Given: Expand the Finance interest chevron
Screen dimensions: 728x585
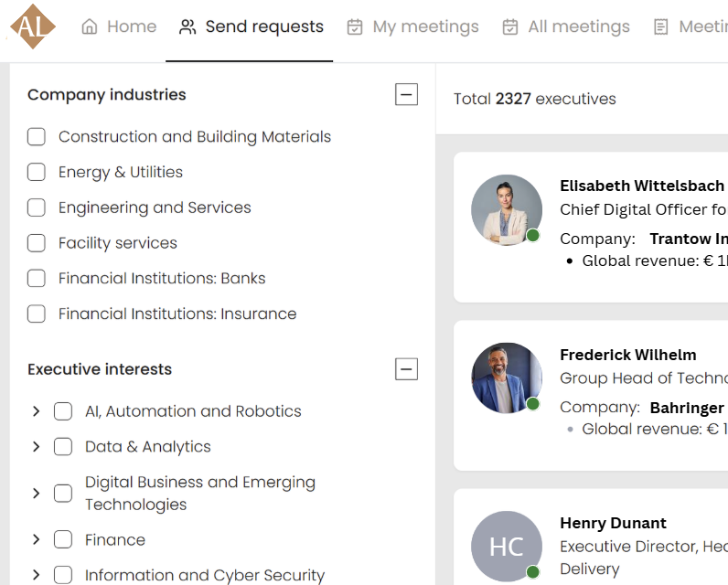Looking at the screenshot, I should [x=37, y=540].
